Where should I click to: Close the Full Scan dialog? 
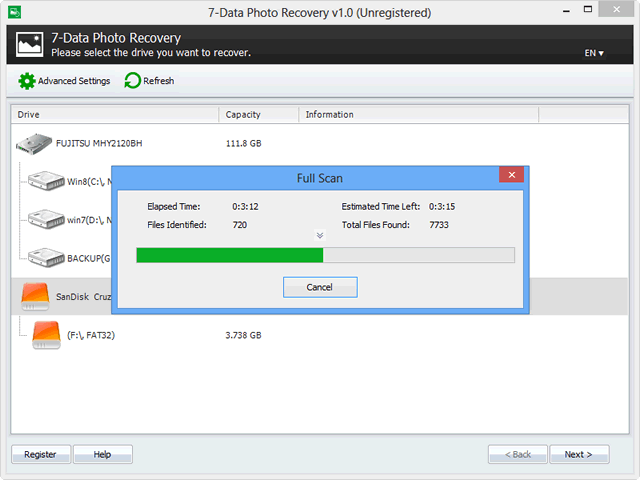click(512, 177)
